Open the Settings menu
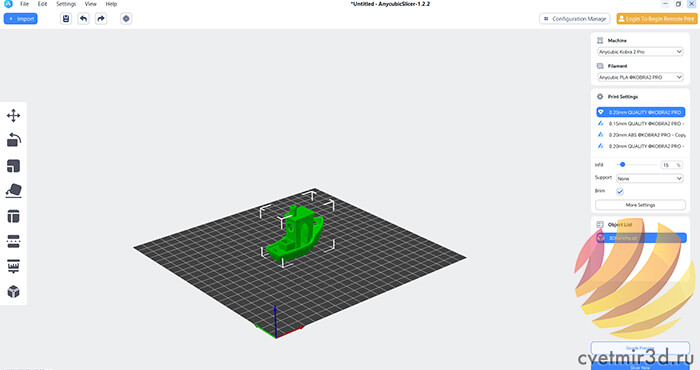 [66, 4]
